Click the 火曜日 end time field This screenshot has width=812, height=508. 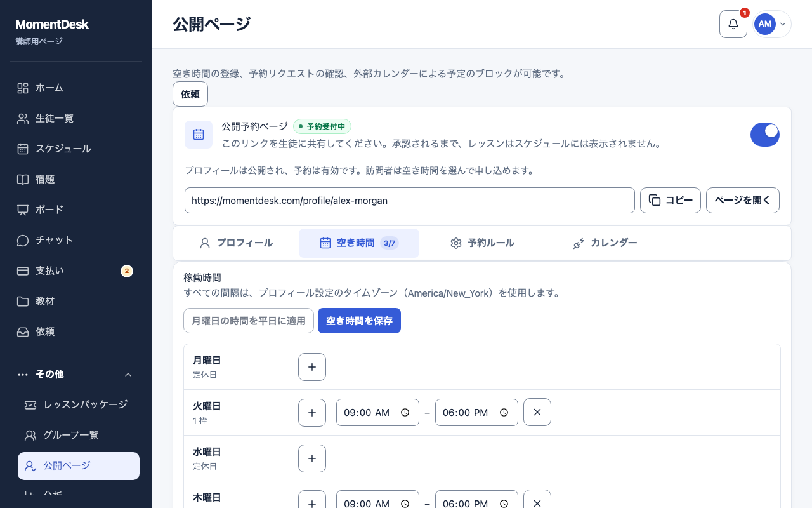pyautogui.click(x=476, y=413)
